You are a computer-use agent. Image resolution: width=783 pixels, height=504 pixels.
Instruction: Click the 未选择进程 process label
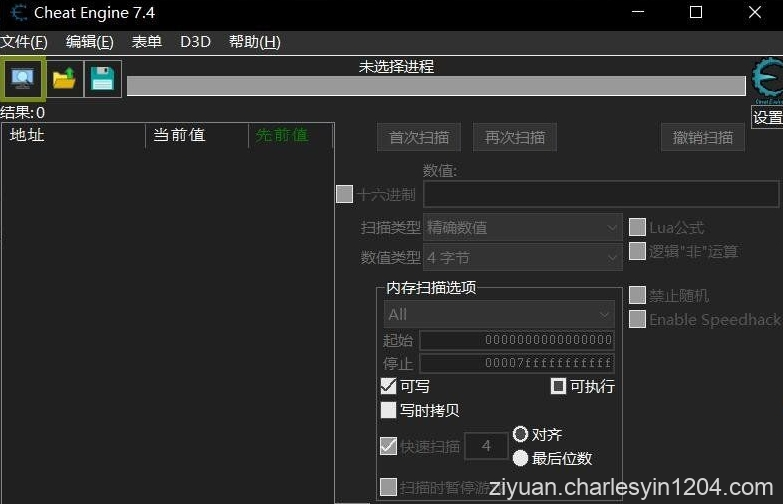tap(396, 66)
